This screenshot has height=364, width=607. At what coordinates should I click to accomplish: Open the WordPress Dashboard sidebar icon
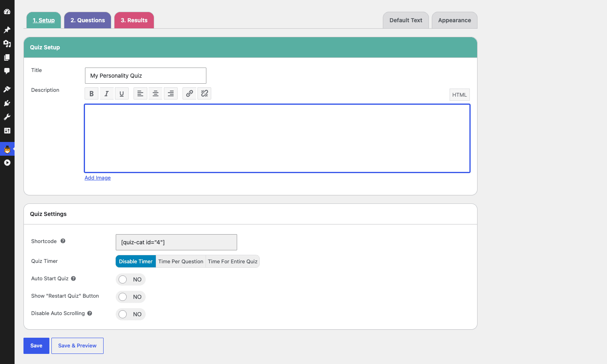[7, 12]
